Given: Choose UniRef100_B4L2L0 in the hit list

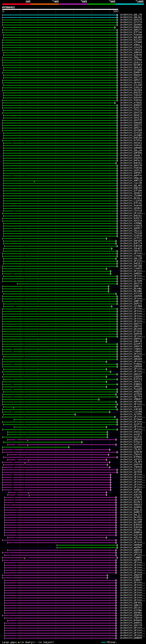Looking at the screenshot, I should tap(131, 515).
